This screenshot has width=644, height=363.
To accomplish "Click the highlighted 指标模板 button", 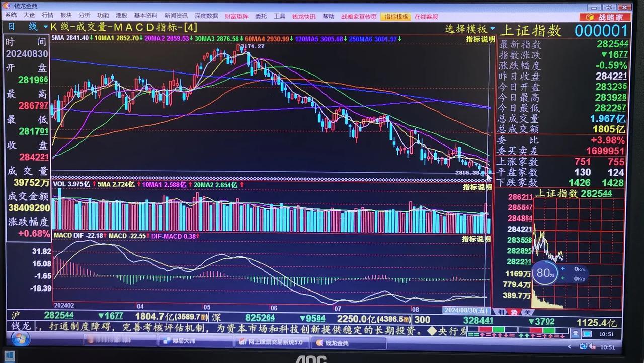I will [x=396, y=16].
